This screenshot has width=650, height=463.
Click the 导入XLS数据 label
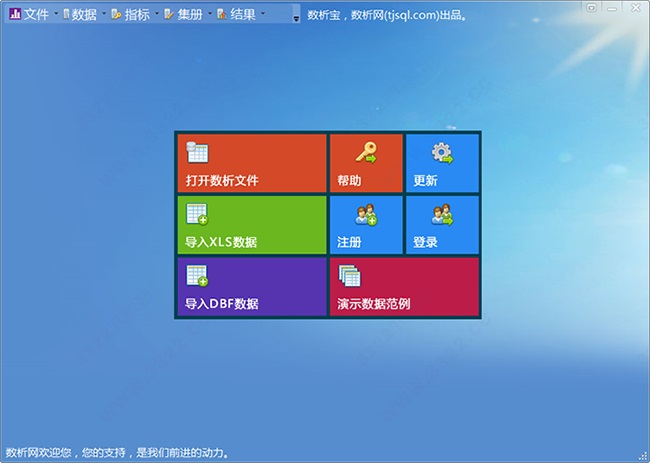pyautogui.click(x=221, y=242)
